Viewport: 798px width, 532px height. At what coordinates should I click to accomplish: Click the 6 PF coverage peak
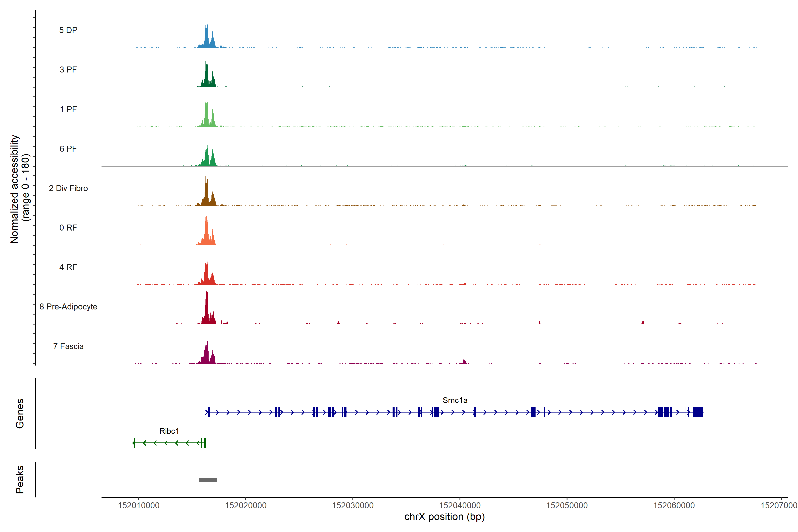tap(207, 158)
